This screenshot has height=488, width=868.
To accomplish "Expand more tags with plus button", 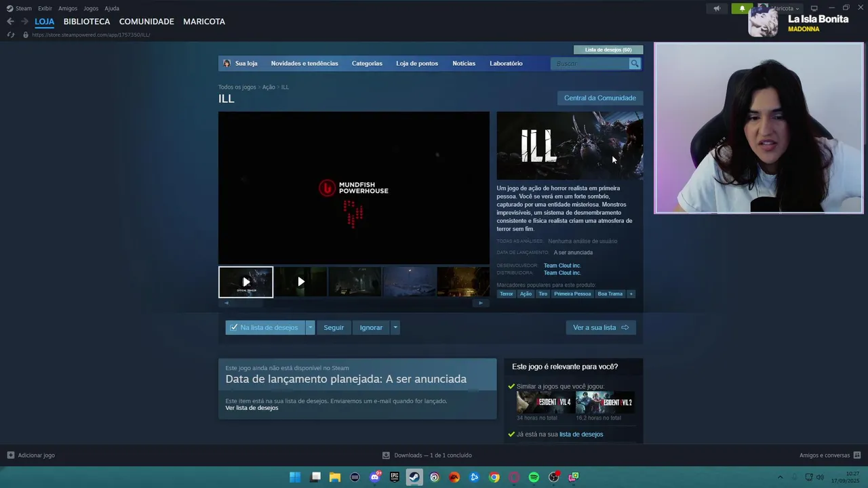I will click(x=631, y=293).
